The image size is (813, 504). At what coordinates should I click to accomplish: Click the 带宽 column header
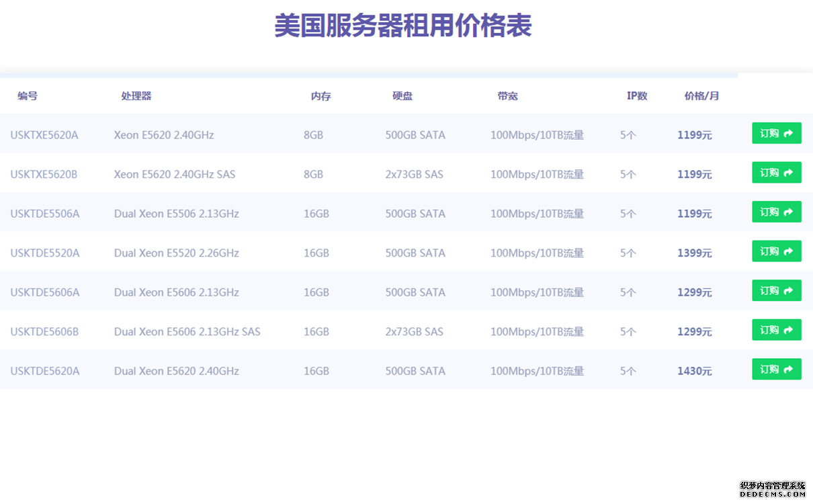pyautogui.click(x=507, y=96)
